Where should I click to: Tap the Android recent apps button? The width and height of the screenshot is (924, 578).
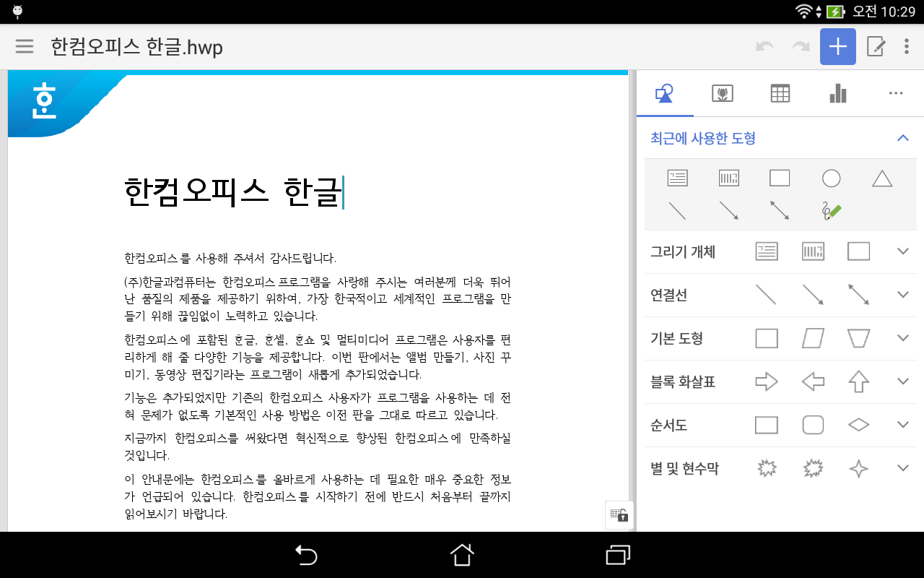[x=618, y=555]
